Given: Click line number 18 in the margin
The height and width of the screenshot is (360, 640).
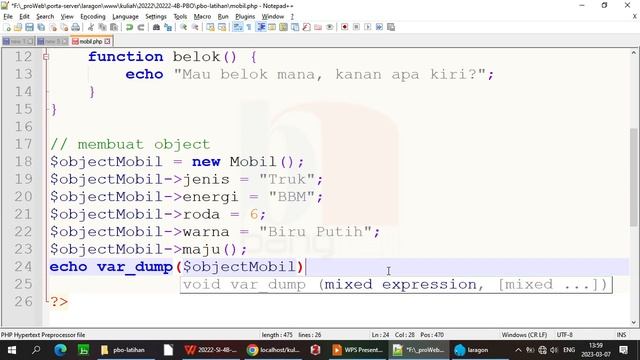Looking at the screenshot, I should click(23, 162).
